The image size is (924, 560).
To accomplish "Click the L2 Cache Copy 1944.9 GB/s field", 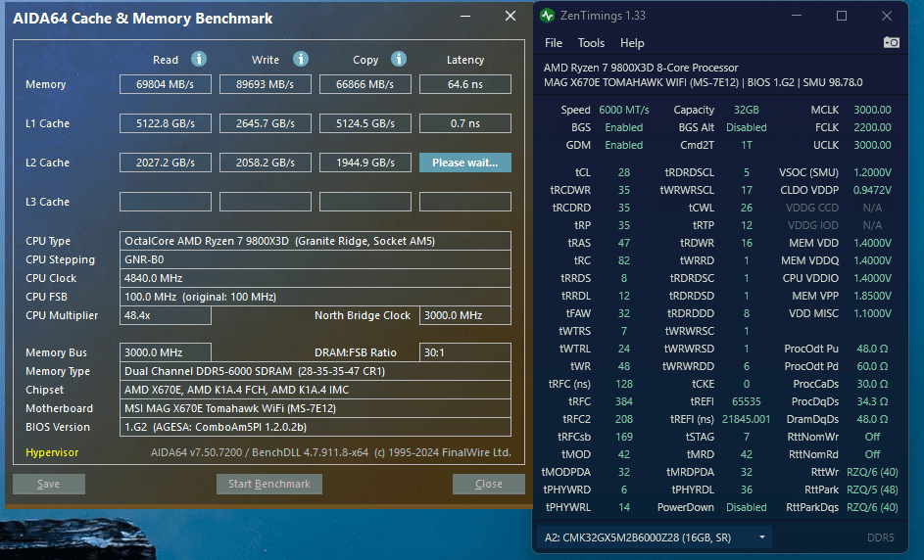I will point(365,163).
